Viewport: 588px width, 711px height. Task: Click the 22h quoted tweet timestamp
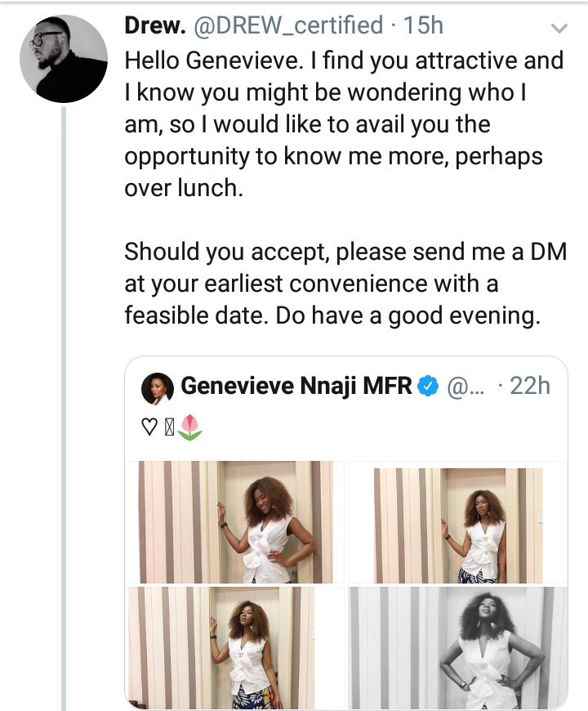[529, 386]
